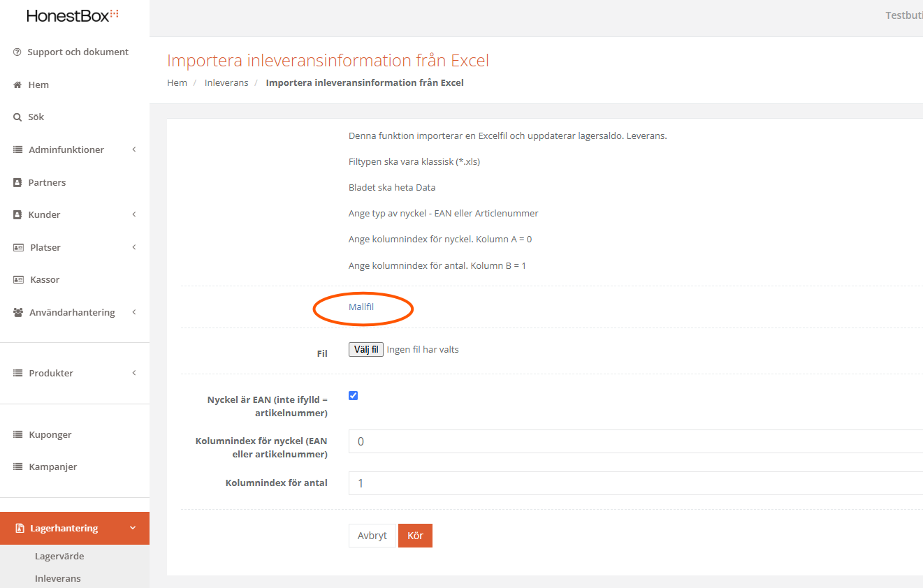Uncheck the Nyckel är EAN checkbox
Viewport: 923px width, 588px height.
pos(353,396)
